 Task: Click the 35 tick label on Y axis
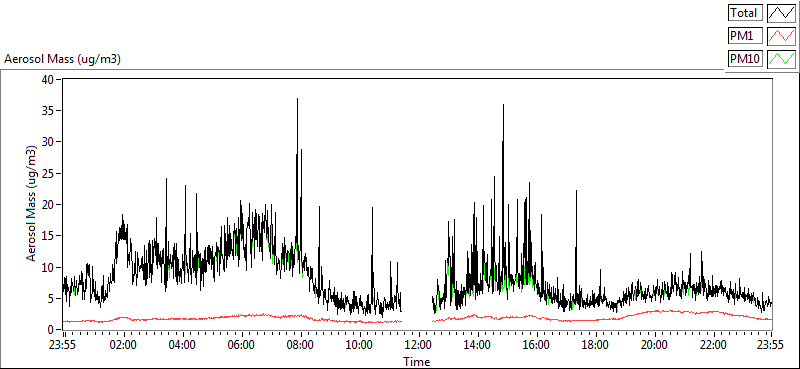tap(48, 111)
